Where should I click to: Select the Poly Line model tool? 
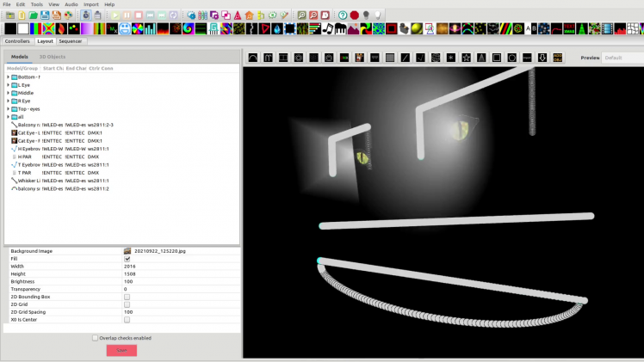(x=420, y=58)
